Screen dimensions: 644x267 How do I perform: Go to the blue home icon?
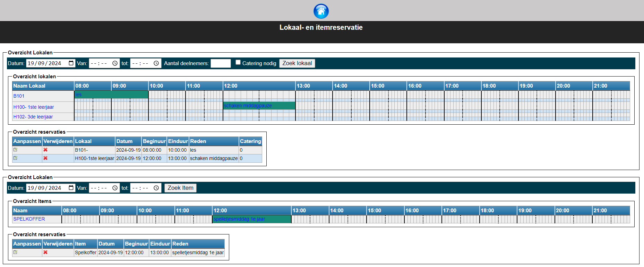pos(321,11)
